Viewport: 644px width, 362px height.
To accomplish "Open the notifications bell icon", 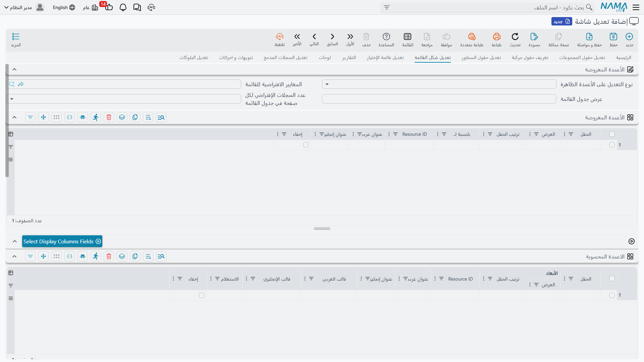I will click(123, 7).
